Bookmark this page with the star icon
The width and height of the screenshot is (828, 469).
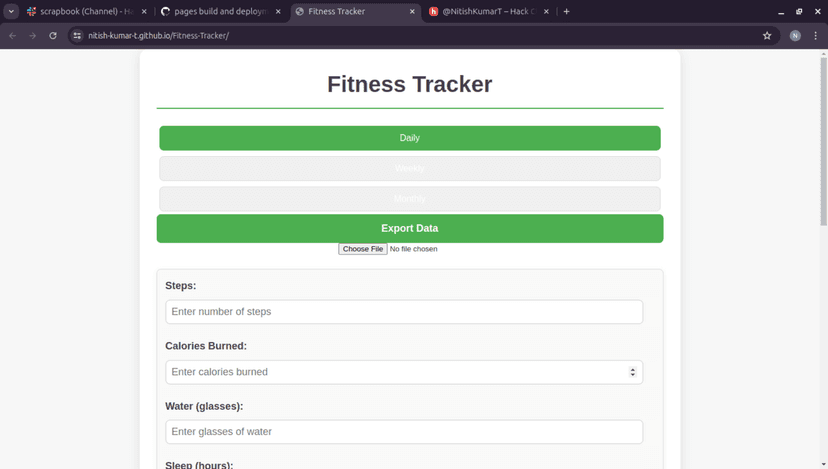tap(767, 35)
